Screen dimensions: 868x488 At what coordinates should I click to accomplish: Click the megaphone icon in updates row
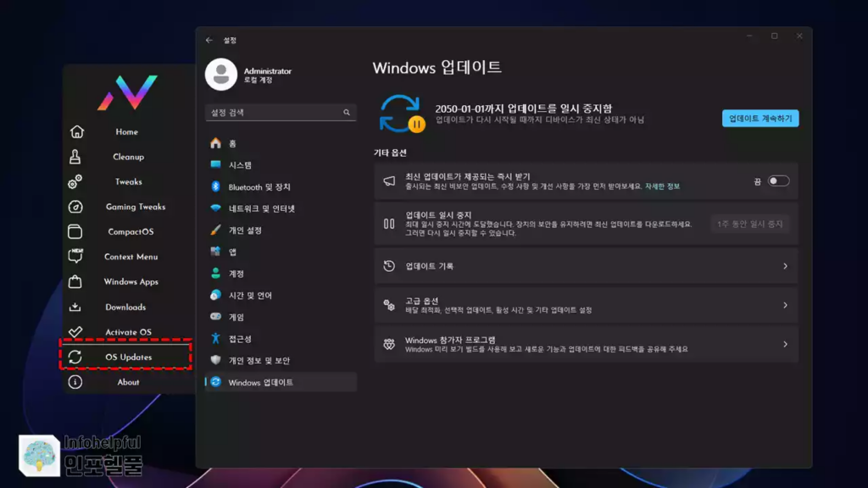389,181
